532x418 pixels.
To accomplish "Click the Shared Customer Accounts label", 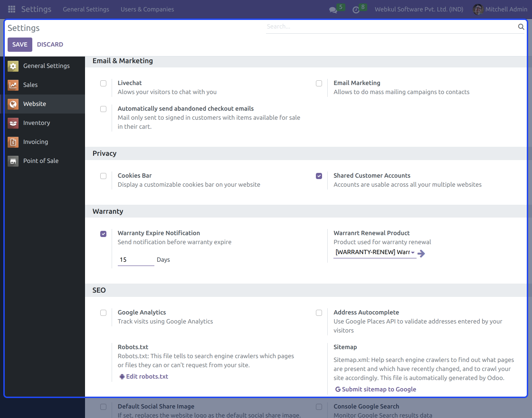I will click(x=372, y=175).
